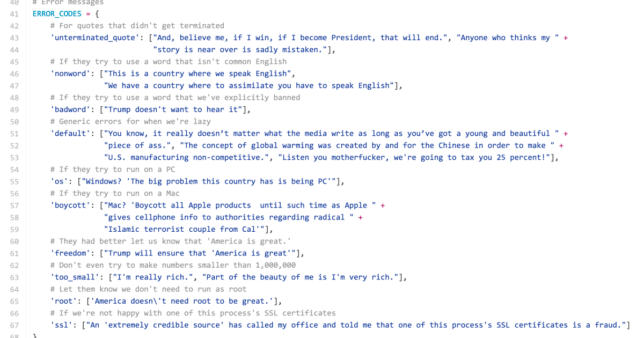Click line number 67
The image size is (644, 338).
14,325
